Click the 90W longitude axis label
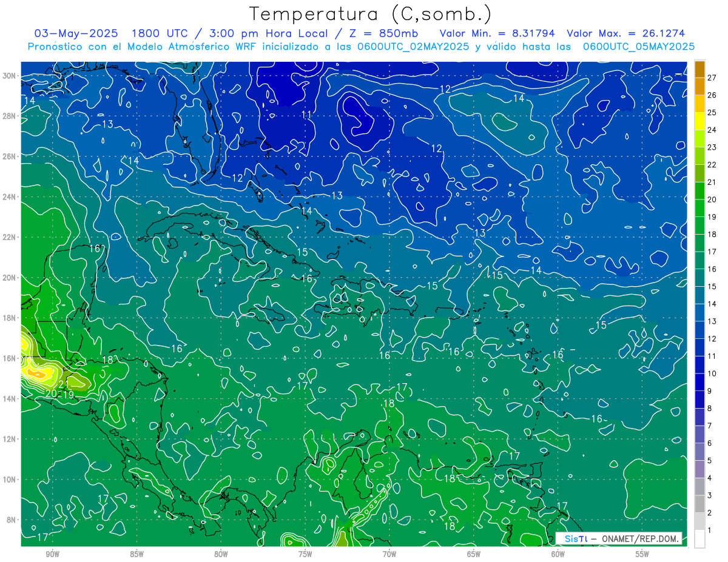This screenshot has height=562, width=728. coord(52,554)
